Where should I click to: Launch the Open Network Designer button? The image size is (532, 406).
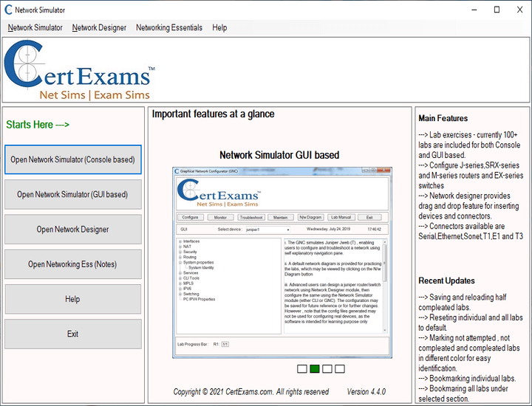click(73, 230)
